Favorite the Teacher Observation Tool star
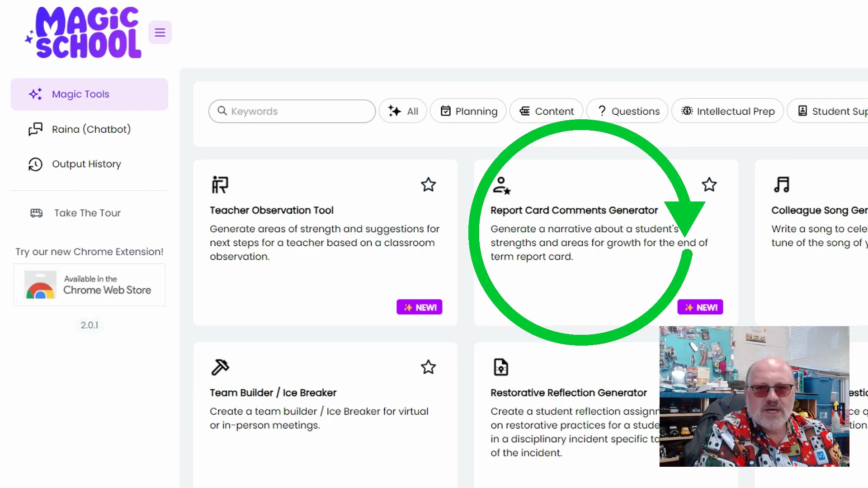The height and width of the screenshot is (488, 868). pyautogui.click(x=429, y=185)
